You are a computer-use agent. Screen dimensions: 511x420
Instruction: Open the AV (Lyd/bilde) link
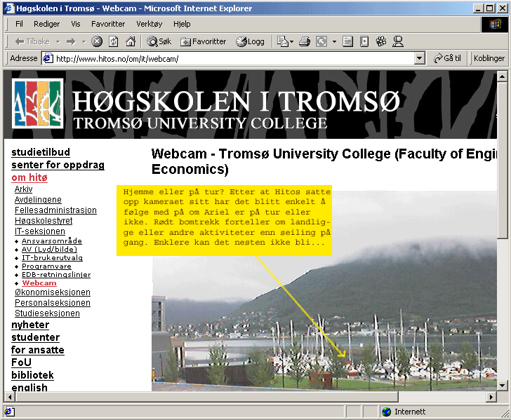(50, 250)
